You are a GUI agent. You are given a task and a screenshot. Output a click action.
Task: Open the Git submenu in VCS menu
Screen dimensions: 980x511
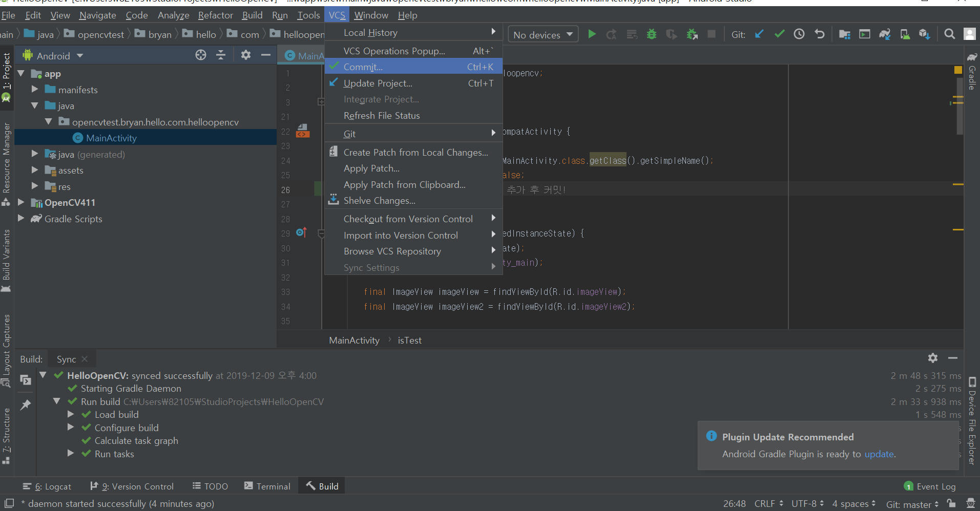pyautogui.click(x=413, y=134)
